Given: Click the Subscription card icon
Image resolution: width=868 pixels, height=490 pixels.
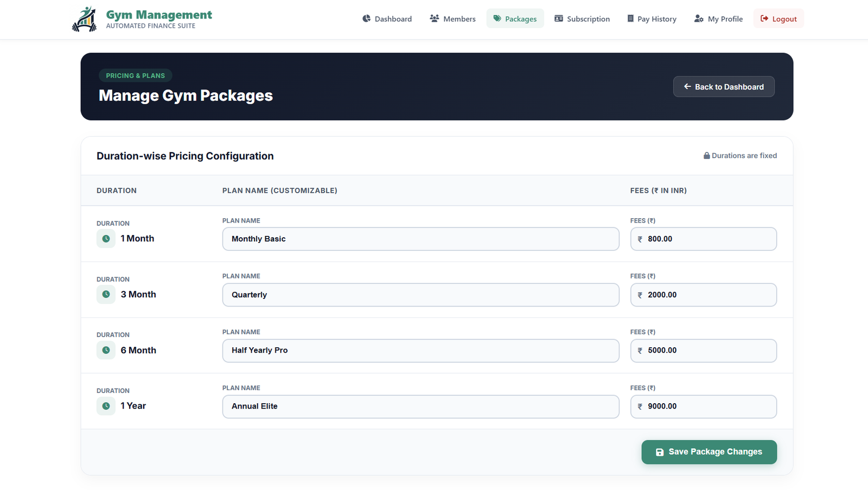Looking at the screenshot, I should [559, 18].
